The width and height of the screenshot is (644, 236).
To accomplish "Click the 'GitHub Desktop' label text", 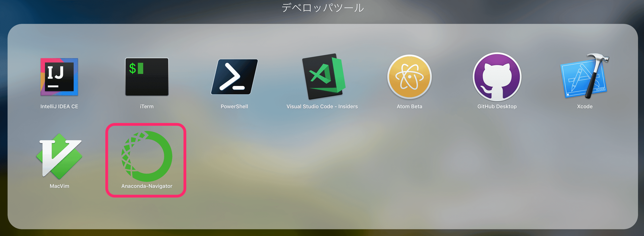I will coord(497,106).
